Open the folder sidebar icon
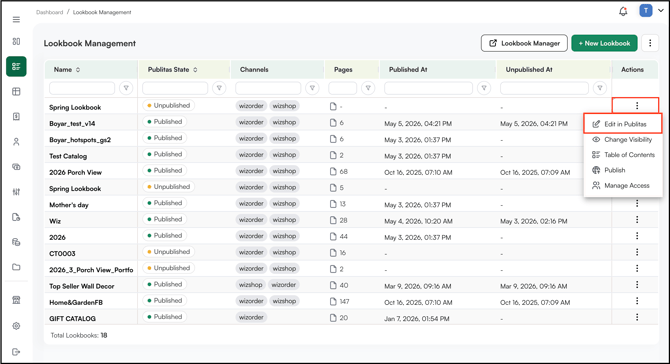This screenshot has width=670, height=364. pyautogui.click(x=16, y=267)
